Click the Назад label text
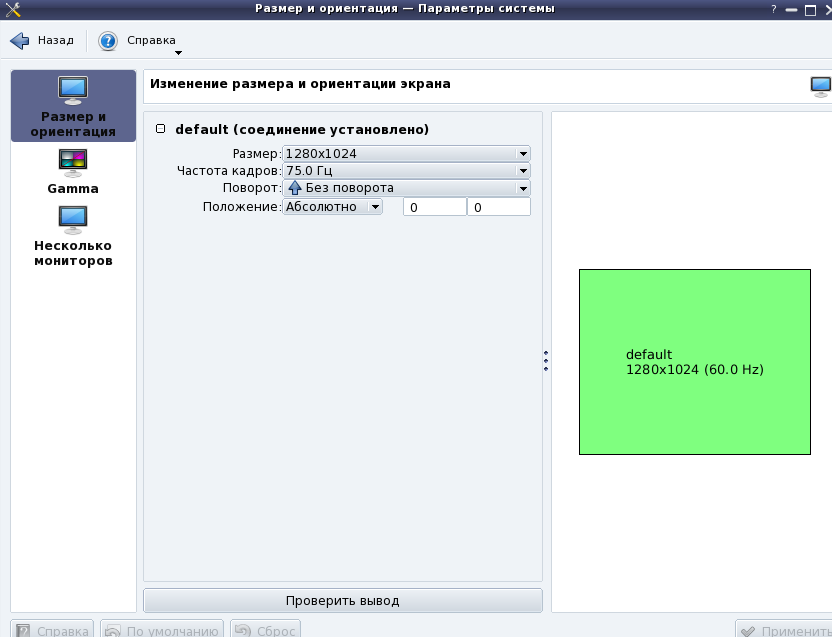Image resolution: width=832 pixels, height=637 pixels. [56, 40]
